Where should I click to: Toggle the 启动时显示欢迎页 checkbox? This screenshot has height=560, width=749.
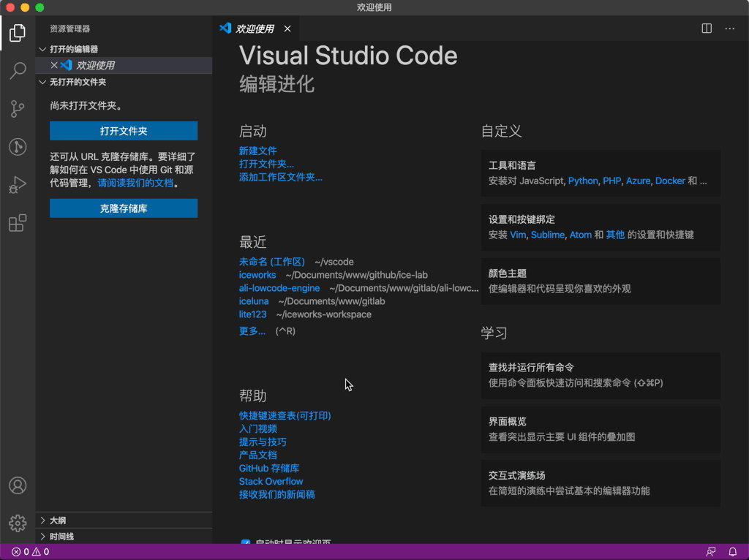[246, 542]
